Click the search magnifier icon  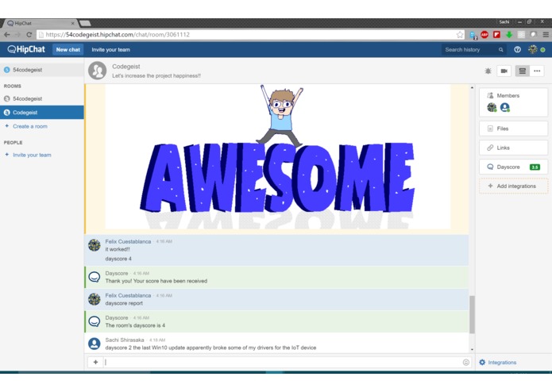coord(500,50)
